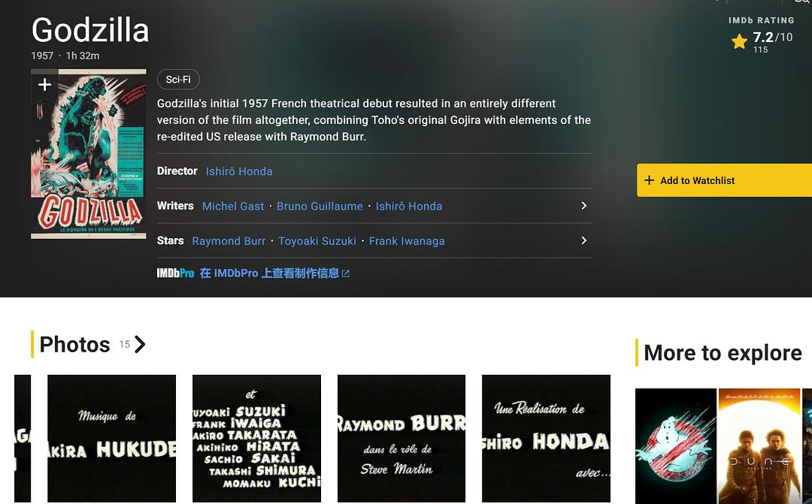Viewport: 812px width, 504px height.
Task: Add Godzilla to Watchlist
Action: [x=723, y=180]
